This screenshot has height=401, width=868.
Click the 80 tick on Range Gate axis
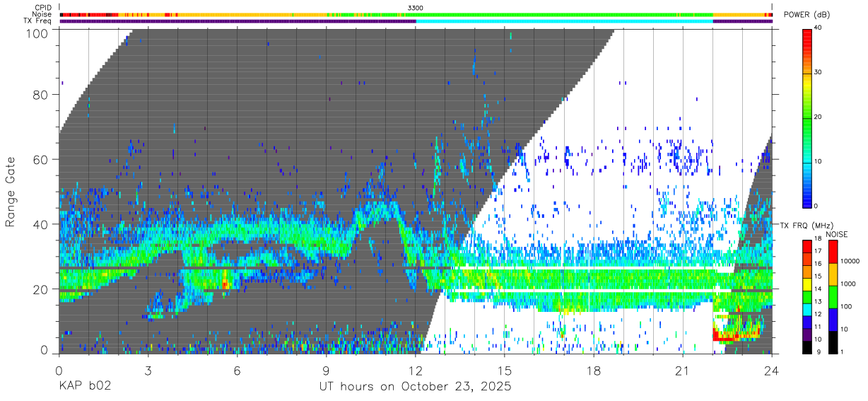pyautogui.click(x=40, y=95)
